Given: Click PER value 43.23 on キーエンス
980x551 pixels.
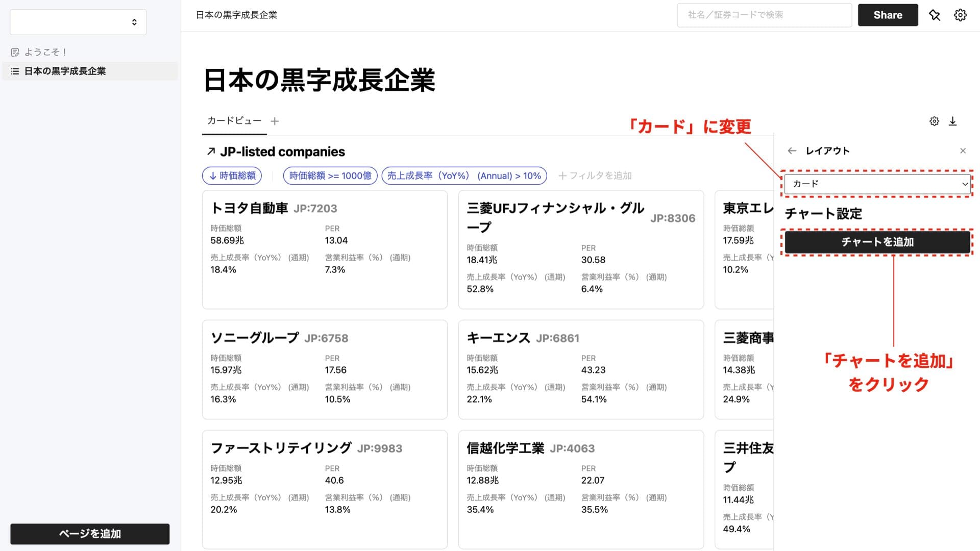Looking at the screenshot, I should [x=593, y=370].
